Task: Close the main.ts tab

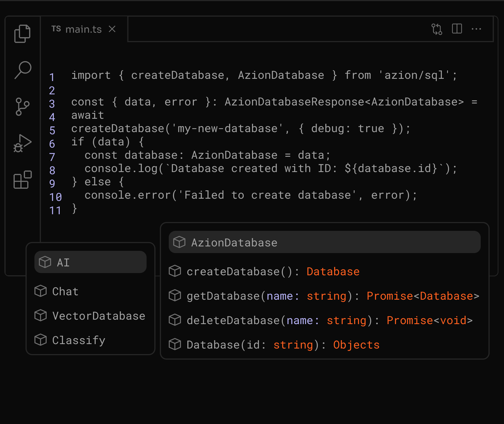Action: [112, 29]
